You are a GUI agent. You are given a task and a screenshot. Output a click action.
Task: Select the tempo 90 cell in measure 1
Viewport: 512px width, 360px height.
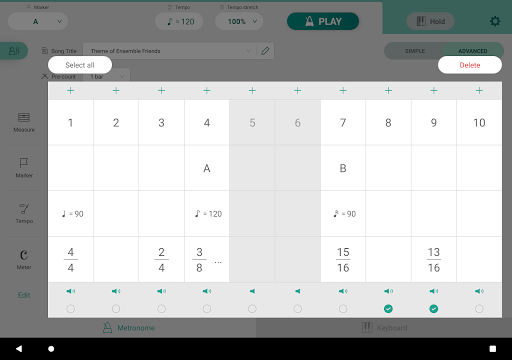point(71,214)
